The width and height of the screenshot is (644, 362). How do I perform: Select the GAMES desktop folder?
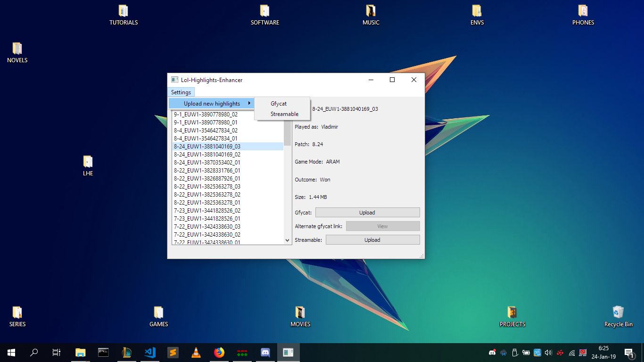pyautogui.click(x=158, y=316)
